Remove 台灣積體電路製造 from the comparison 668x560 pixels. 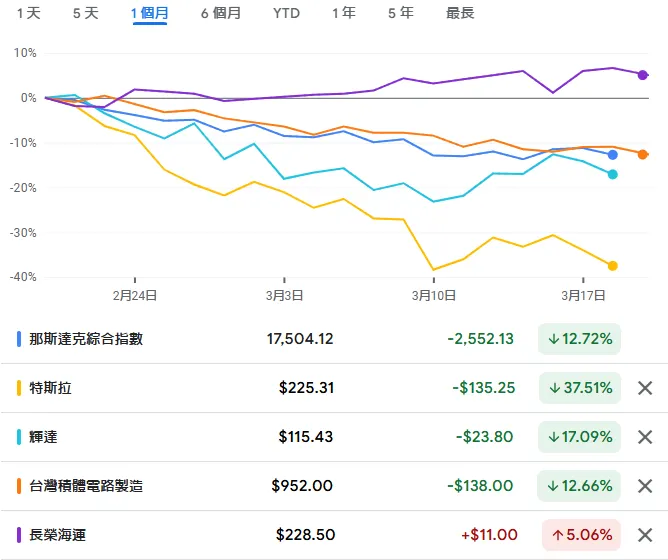click(645, 486)
